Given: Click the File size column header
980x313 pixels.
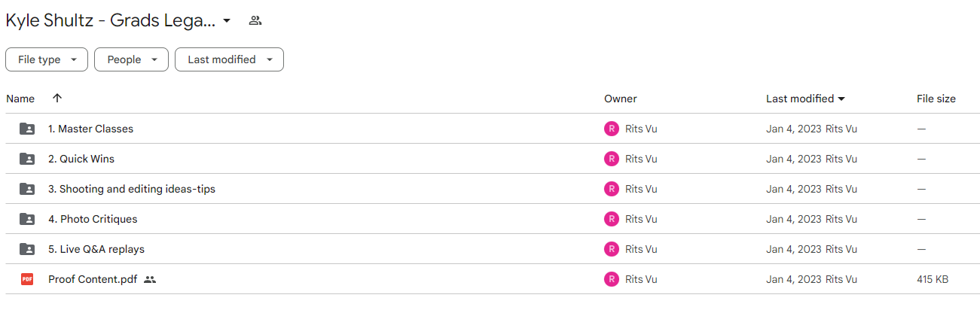Looking at the screenshot, I should pos(936,99).
